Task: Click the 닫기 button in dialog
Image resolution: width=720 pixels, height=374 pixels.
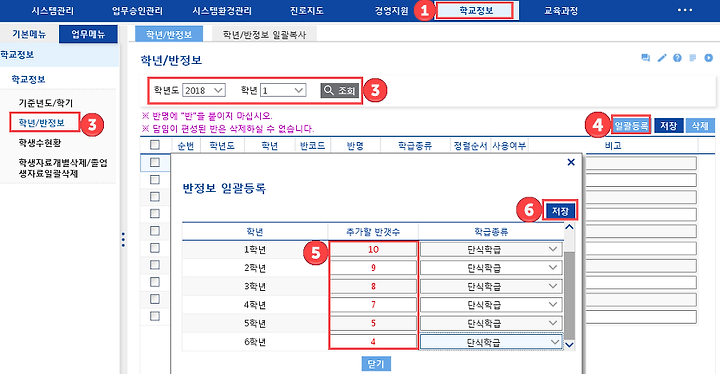Action: pos(376,363)
